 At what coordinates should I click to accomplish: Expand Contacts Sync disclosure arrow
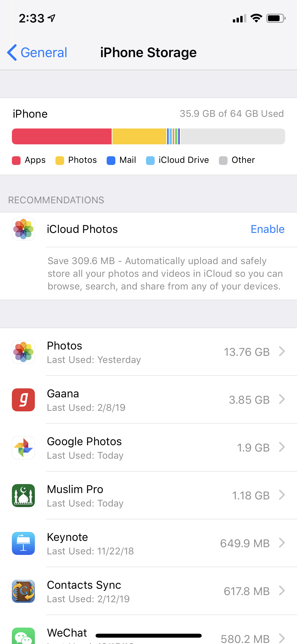pos(282,591)
